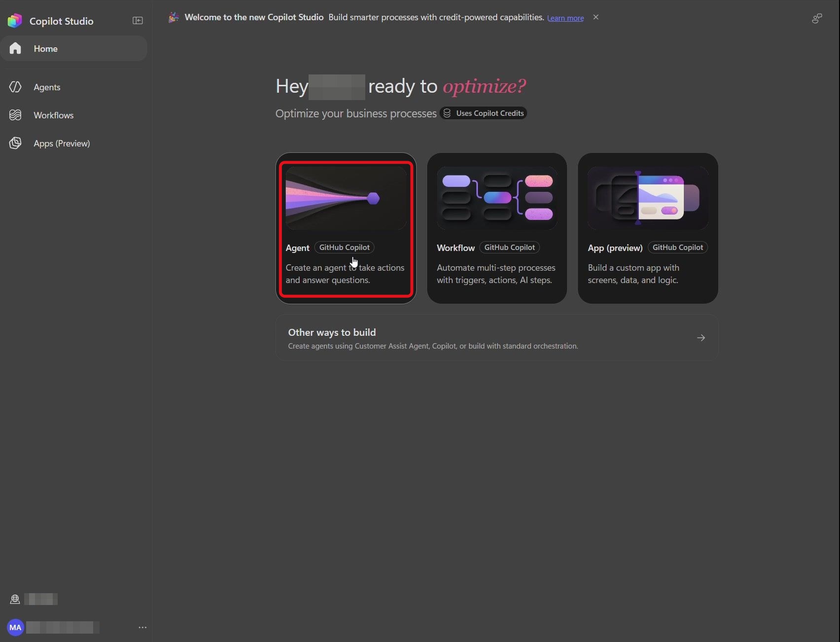Follow the Learn more link in banner

(x=565, y=18)
